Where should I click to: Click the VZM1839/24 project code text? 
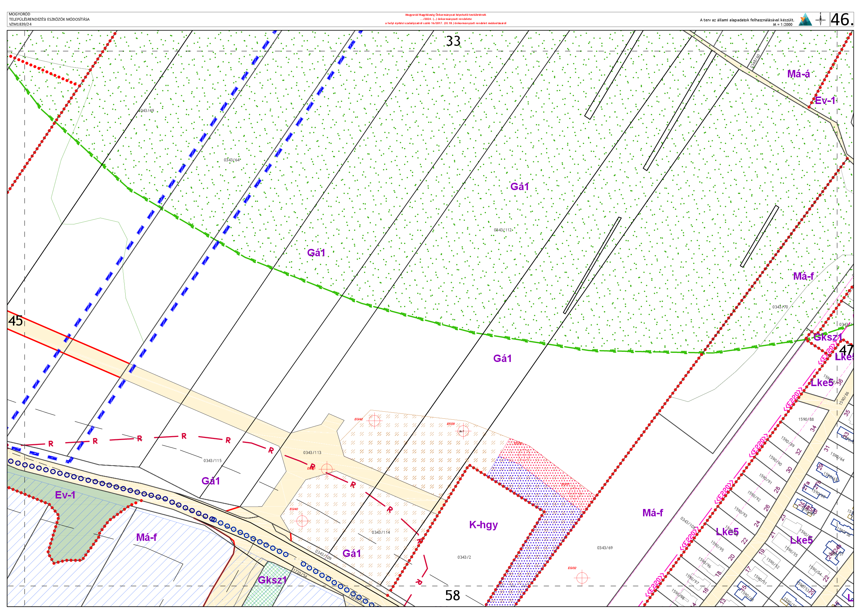(x=20, y=24)
